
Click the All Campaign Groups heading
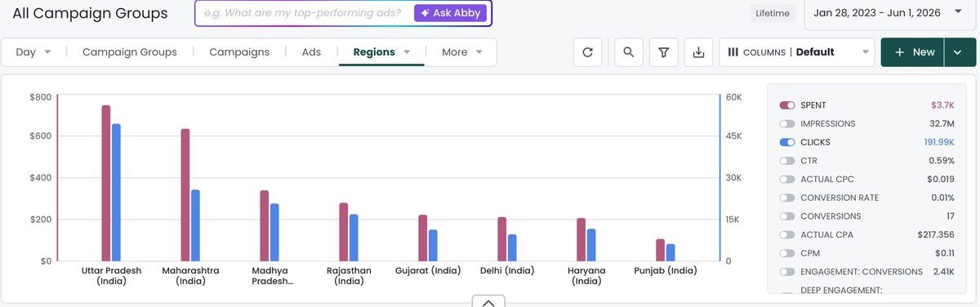coord(90,13)
